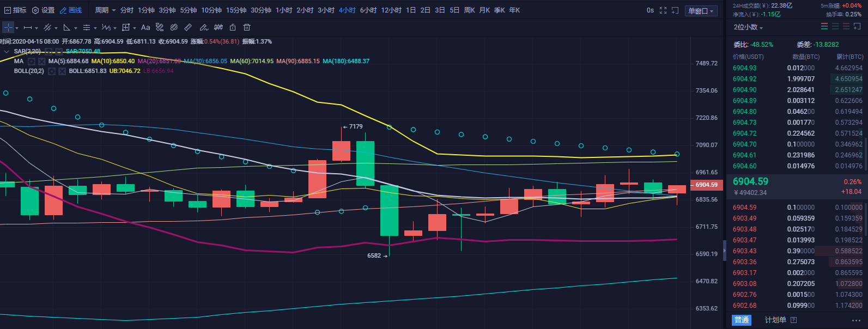Open the 单窗口 window layout dropdown
Screen dimensions: 868x329
tap(701, 11)
